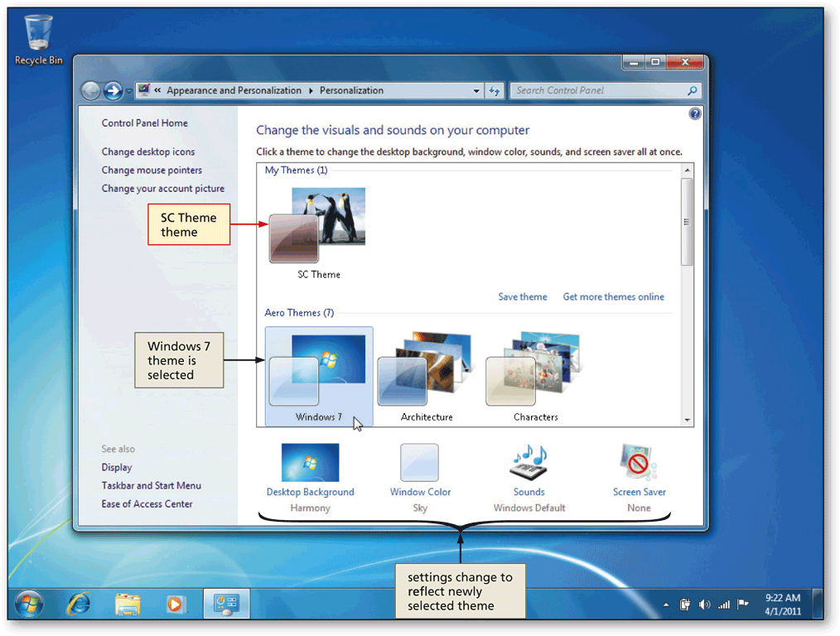Expand the address bar history dropdown

click(476, 91)
